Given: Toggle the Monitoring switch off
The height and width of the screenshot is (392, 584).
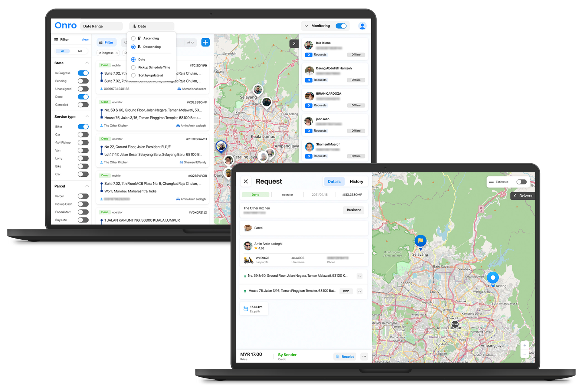Looking at the screenshot, I should point(341,26).
